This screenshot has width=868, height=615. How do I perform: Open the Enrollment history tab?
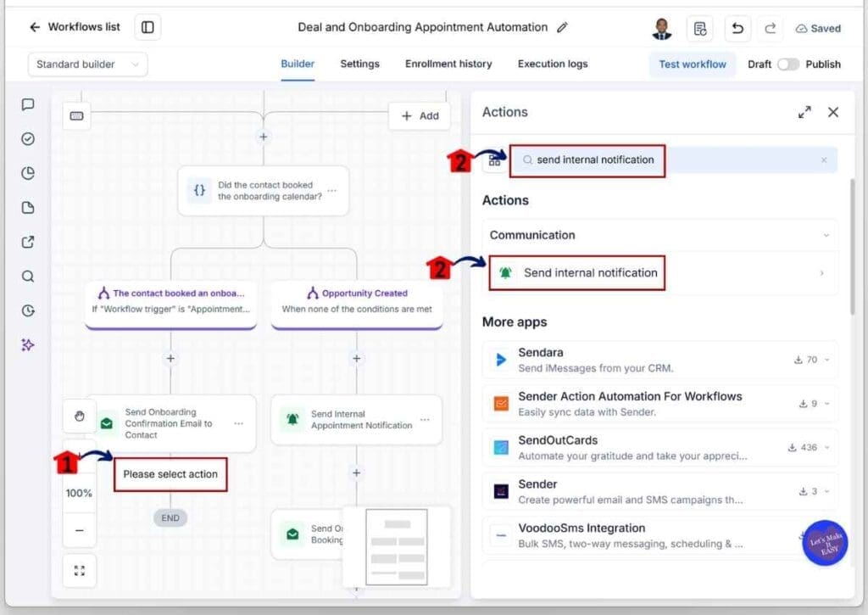click(x=448, y=64)
